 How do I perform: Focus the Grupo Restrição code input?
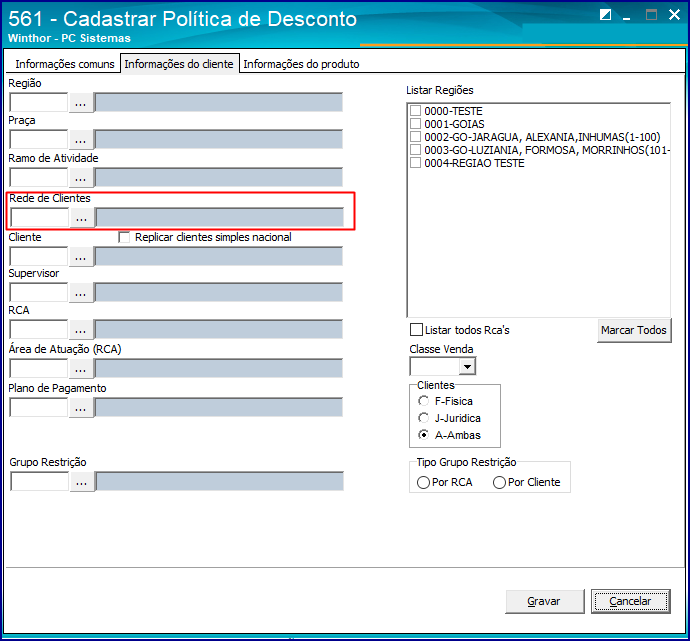pos(40,481)
